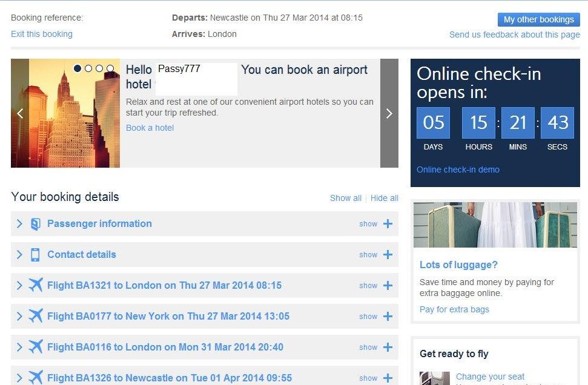Click Hide all booking details
588x385 pixels.
click(384, 198)
